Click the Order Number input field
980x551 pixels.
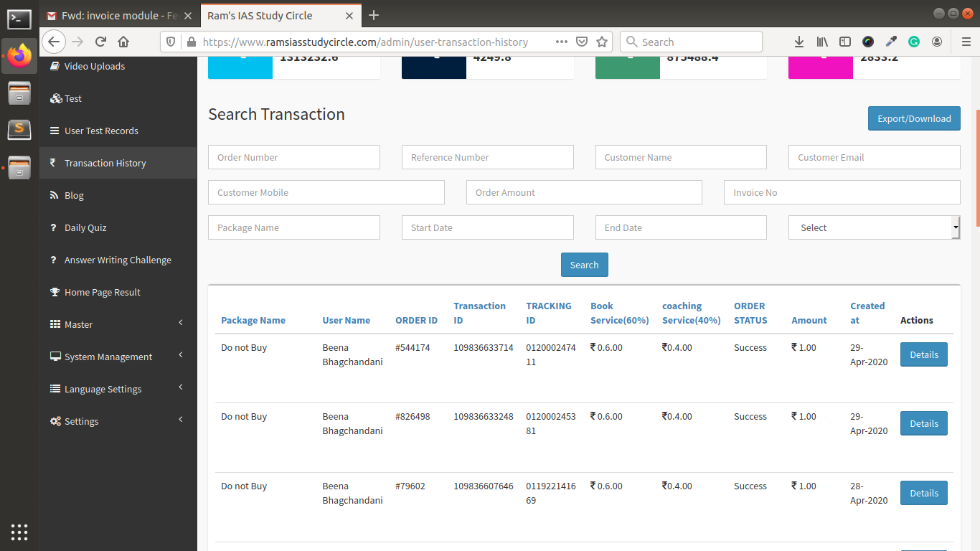tap(293, 157)
